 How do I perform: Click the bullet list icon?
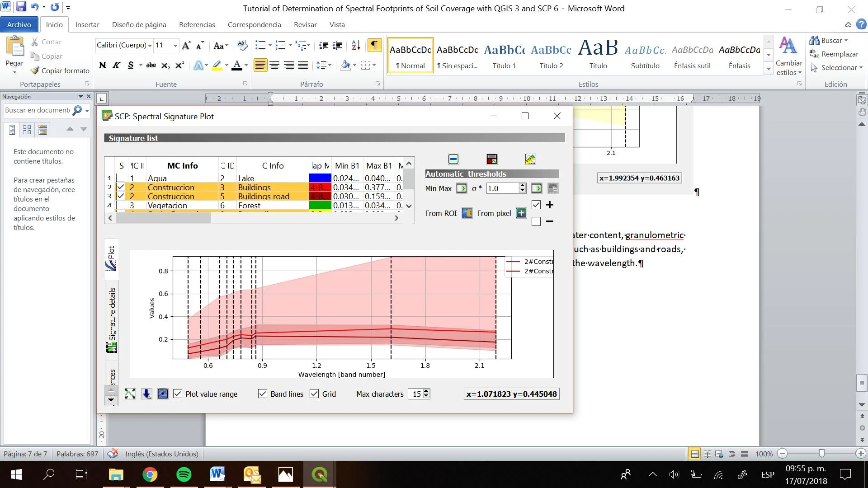coord(260,45)
